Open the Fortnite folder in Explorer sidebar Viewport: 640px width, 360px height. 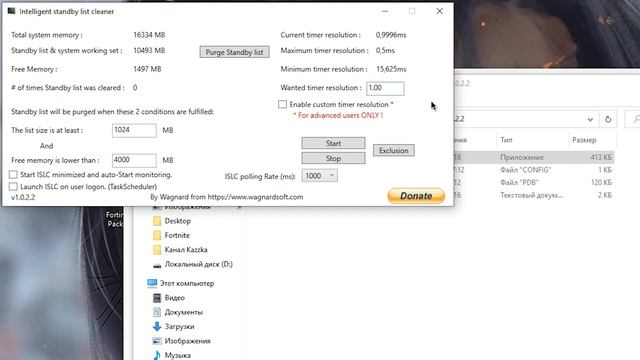tap(177, 236)
